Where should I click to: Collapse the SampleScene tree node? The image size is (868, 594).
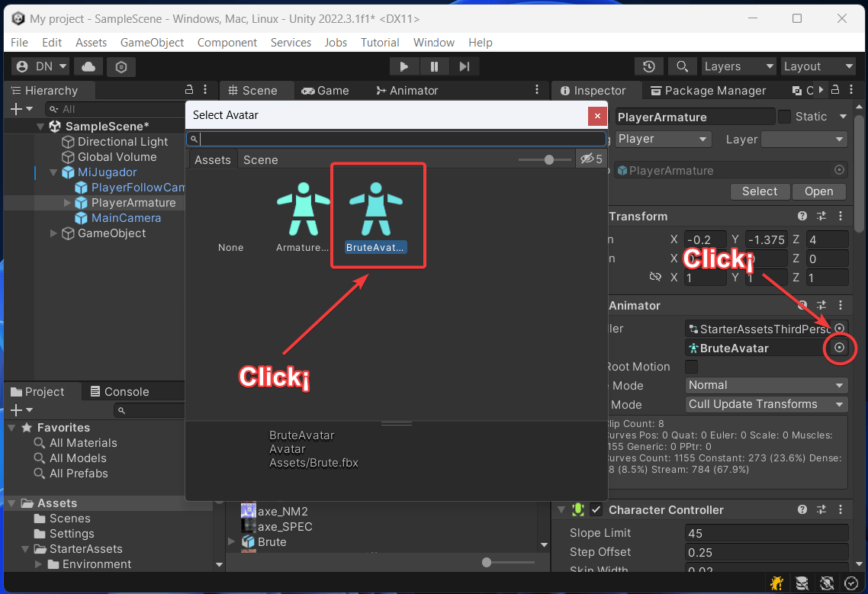40,127
